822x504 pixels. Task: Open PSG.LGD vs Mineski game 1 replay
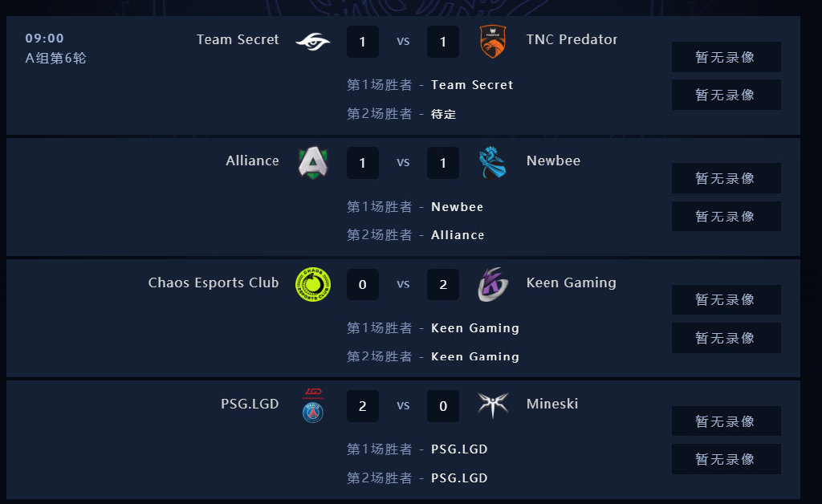click(x=726, y=421)
